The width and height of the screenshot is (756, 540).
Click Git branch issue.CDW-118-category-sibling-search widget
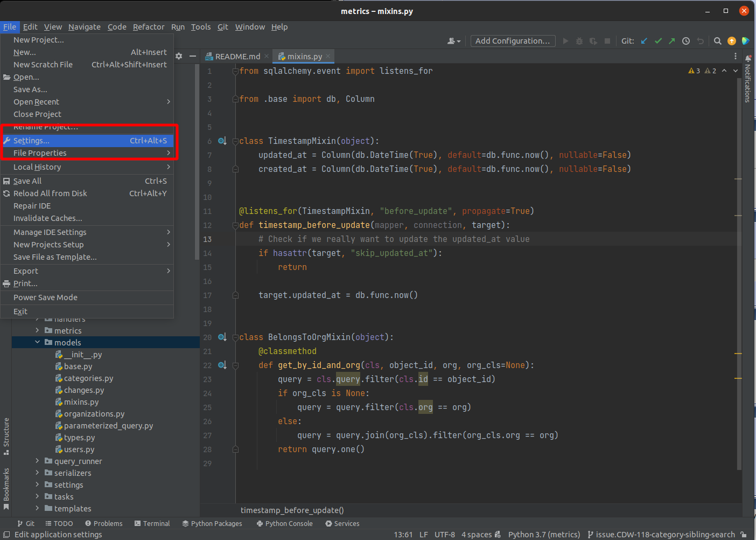661,535
